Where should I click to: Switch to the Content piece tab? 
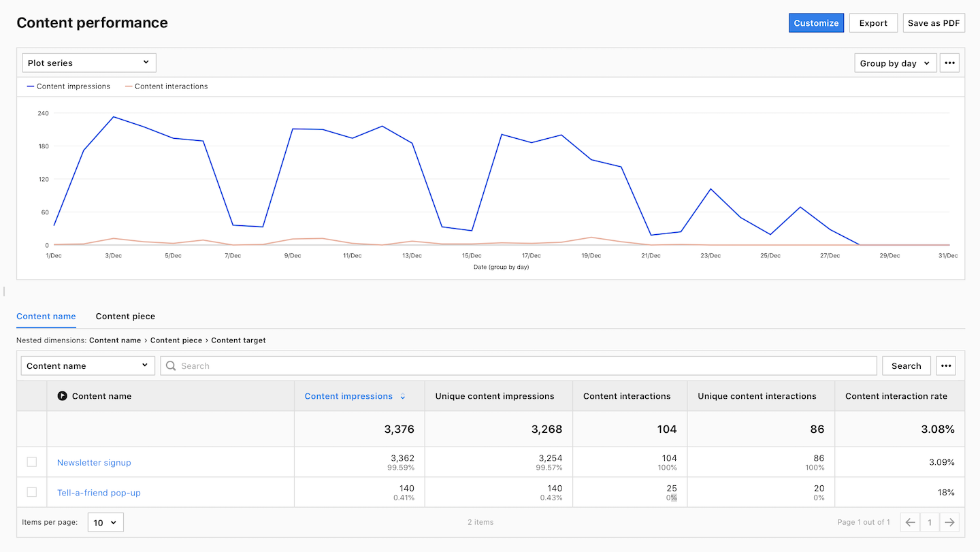(x=125, y=316)
